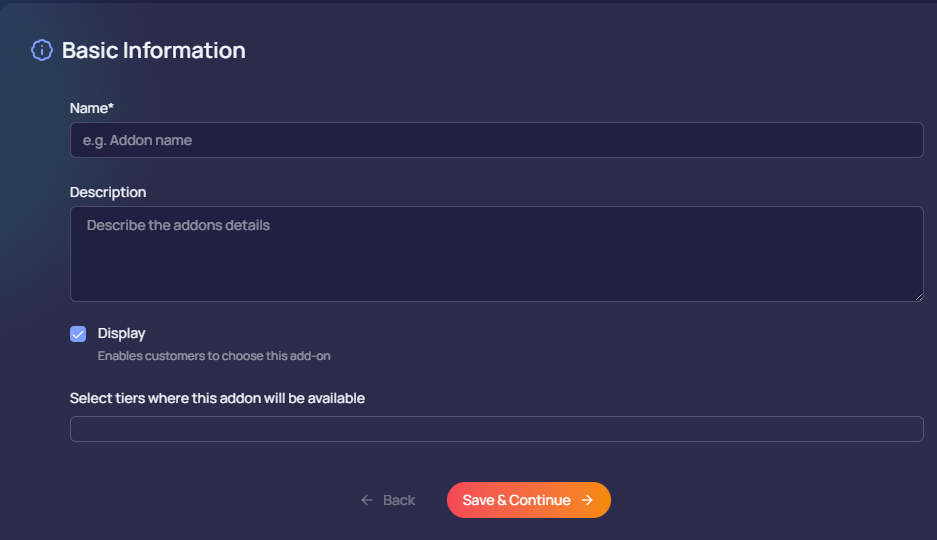
Task: Click the white checkmark in the Display box
Action: (x=78, y=334)
